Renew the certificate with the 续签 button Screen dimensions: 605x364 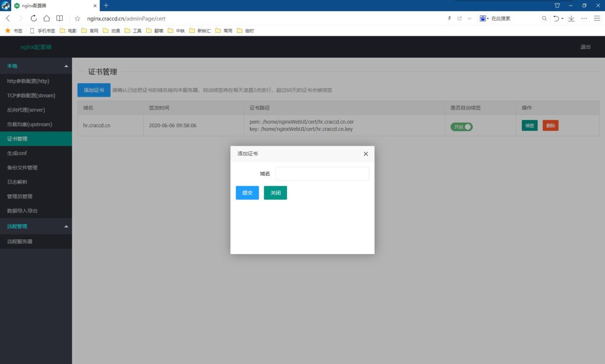pos(529,125)
